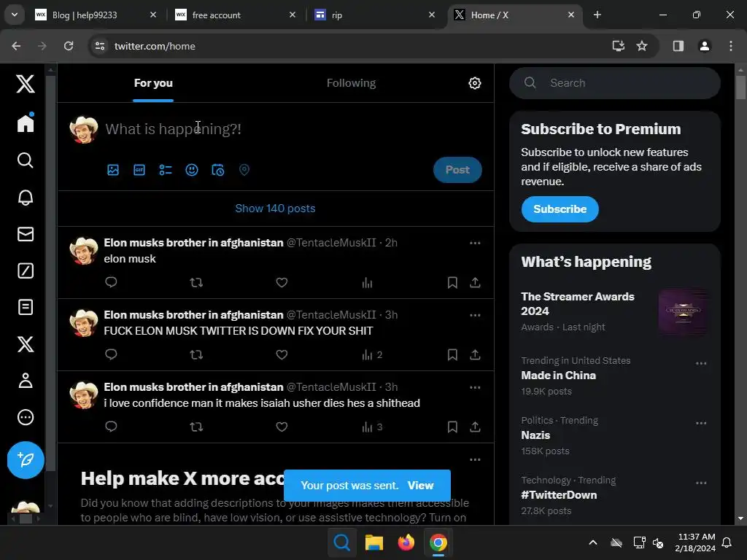Open Explore magnifier in left sidebar
Screen dimensions: 747x560
(x=26, y=160)
